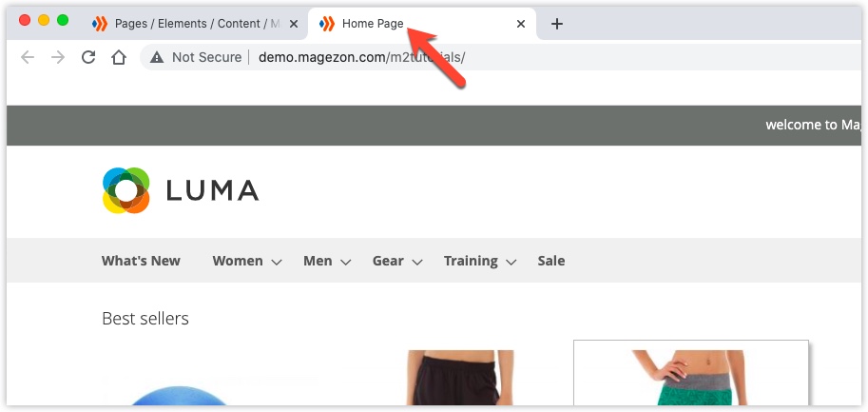Expand the Women dropdown chevron
868x412 pixels.
point(277,262)
